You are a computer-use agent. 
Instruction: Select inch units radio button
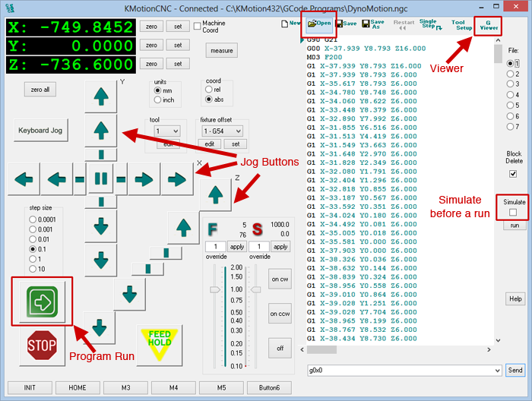158,99
